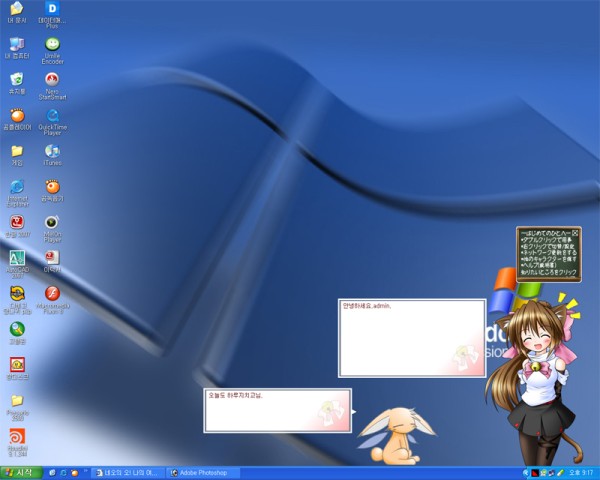
Task: Close the green chalkboard help panel
Action: click(575, 232)
